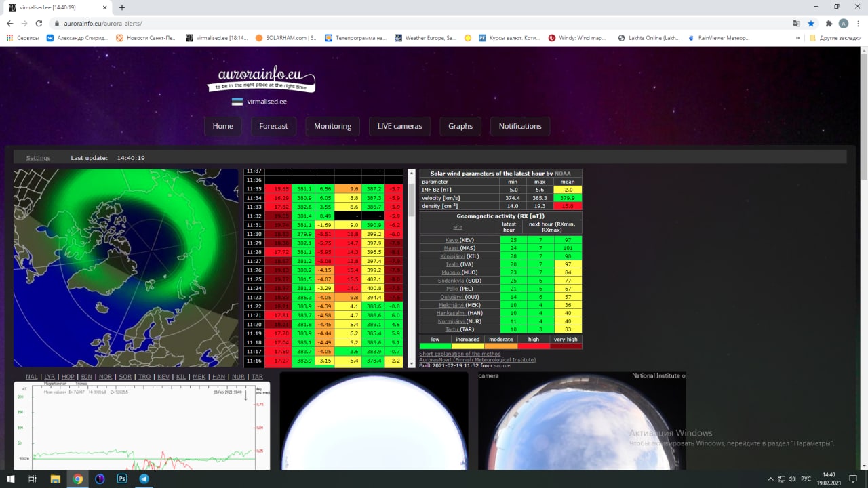868x488 pixels.
Task: Open Chrome profile avatar menu
Action: (844, 23)
